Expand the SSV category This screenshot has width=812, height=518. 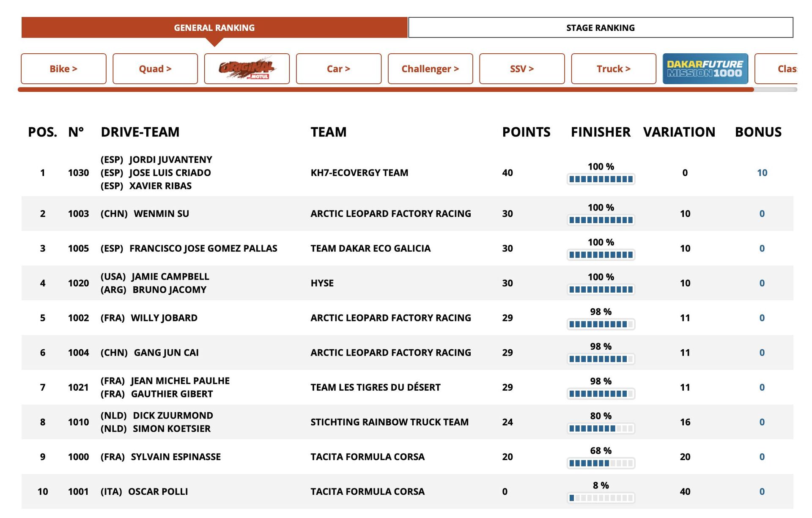tap(522, 69)
